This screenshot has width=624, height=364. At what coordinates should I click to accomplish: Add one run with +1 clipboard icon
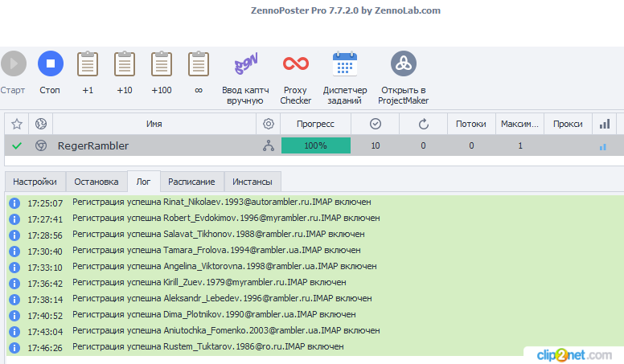[88, 63]
